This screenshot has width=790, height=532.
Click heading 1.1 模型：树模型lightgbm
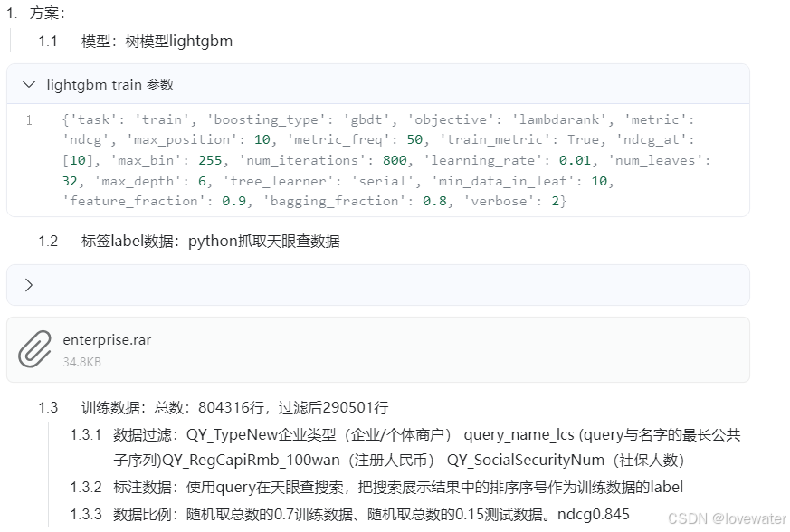pyautogui.click(x=136, y=41)
